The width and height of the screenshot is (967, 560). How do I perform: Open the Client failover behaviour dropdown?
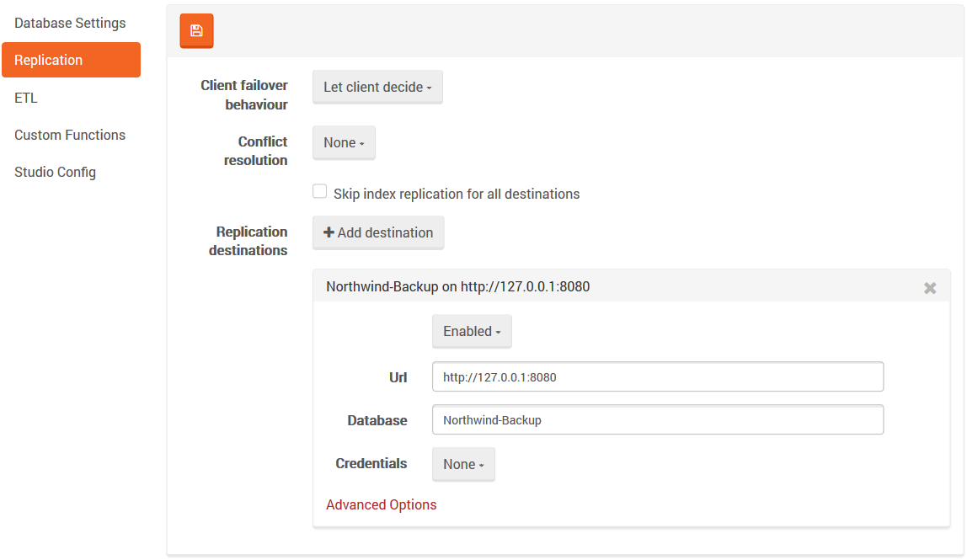pos(377,87)
